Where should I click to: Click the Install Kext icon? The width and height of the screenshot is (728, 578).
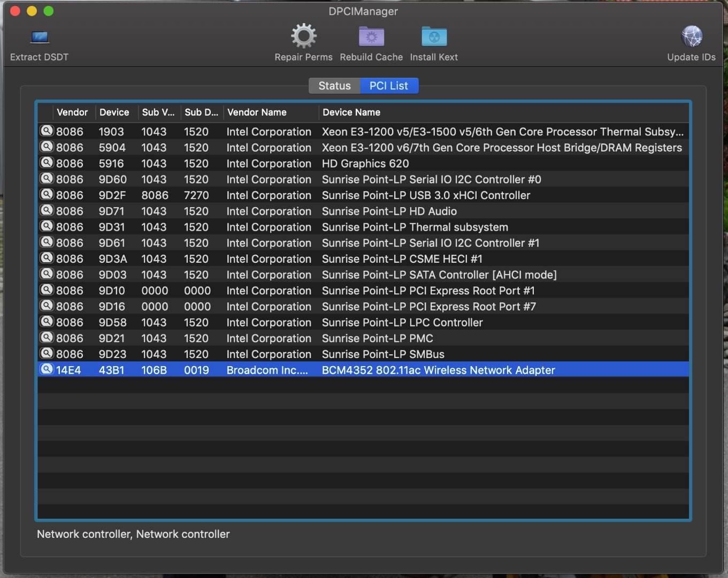point(434,36)
